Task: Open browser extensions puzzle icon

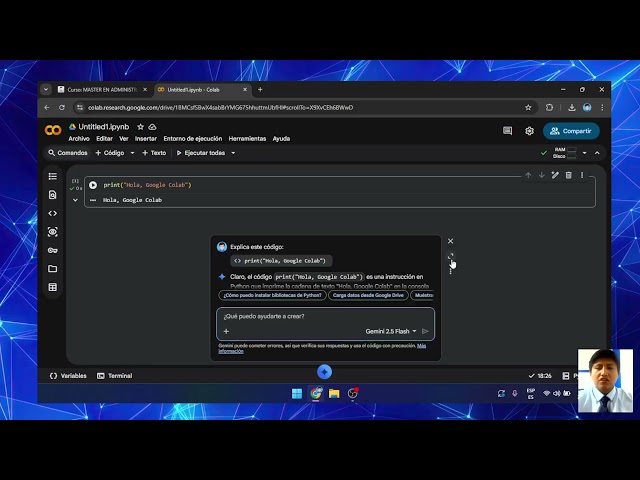Action: (x=549, y=107)
